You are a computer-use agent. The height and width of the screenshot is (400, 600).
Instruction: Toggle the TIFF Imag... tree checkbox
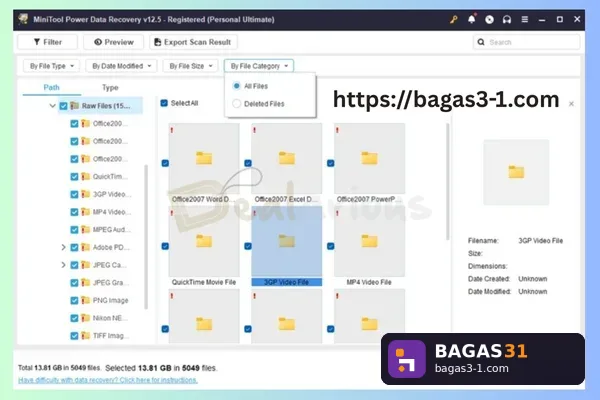(x=74, y=336)
